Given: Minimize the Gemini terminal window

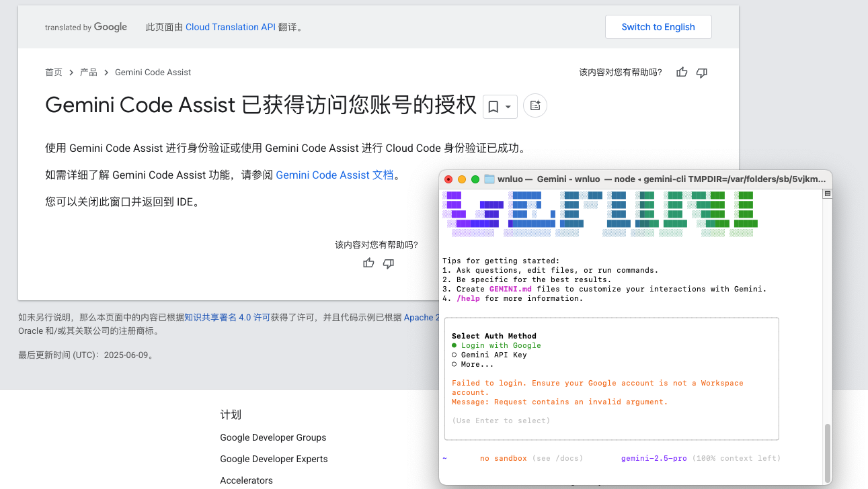Looking at the screenshot, I should coord(462,179).
